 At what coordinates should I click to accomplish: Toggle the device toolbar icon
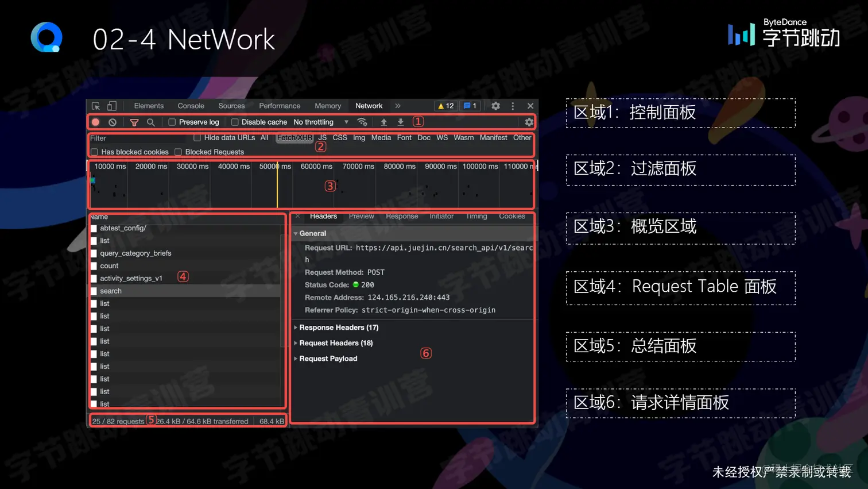(112, 106)
